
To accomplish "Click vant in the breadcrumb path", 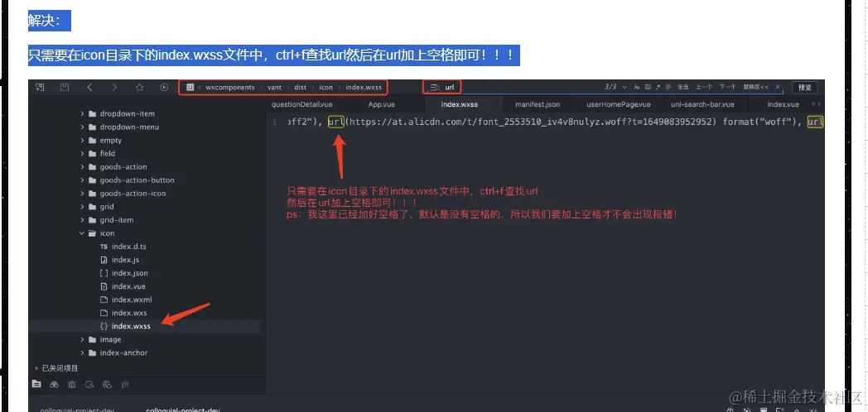I will (x=275, y=88).
